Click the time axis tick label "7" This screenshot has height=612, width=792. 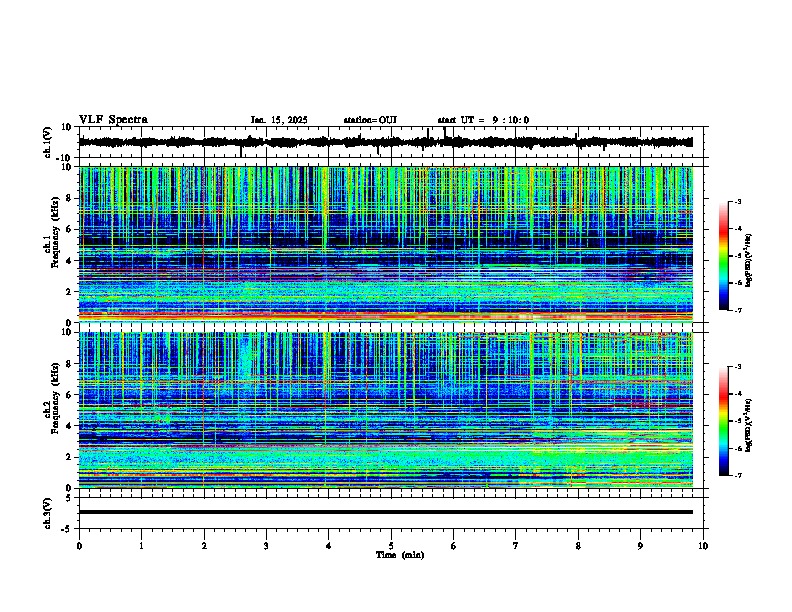(x=516, y=546)
